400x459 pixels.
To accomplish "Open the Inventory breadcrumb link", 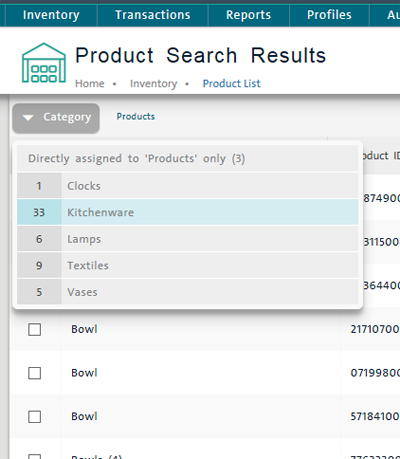I will (x=153, y=83).
